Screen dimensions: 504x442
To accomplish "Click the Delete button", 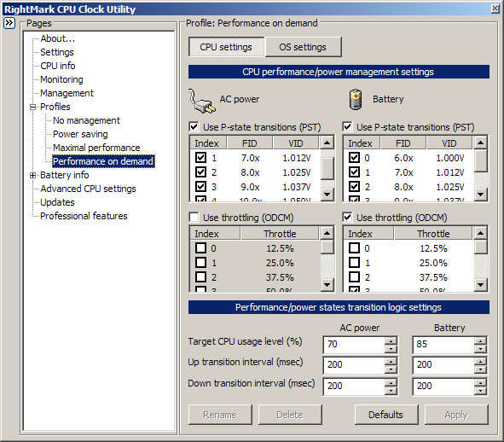I will point(290,415).
